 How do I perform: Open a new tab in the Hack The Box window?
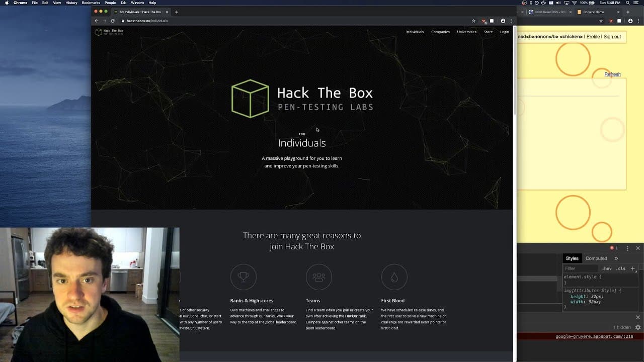click(x=177, y=12)
